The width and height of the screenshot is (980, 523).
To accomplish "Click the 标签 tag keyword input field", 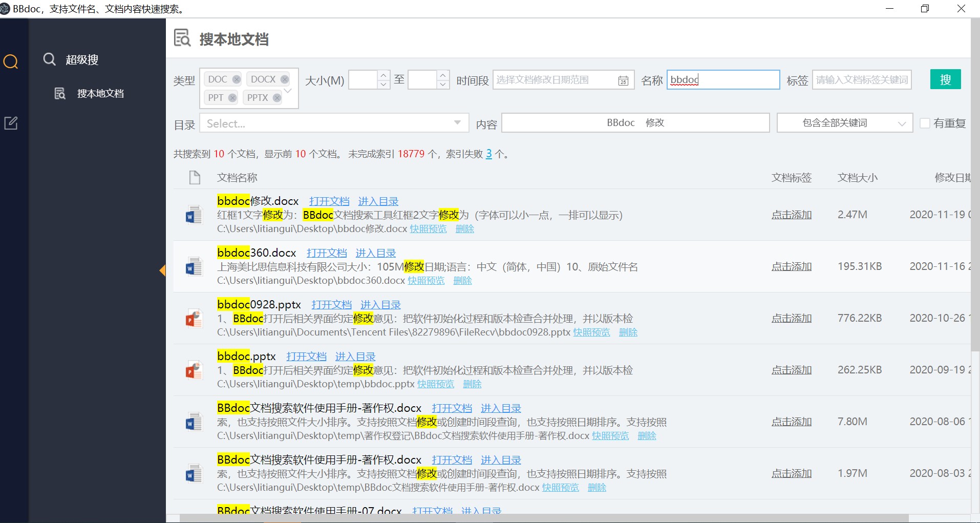I will [861, 80].
